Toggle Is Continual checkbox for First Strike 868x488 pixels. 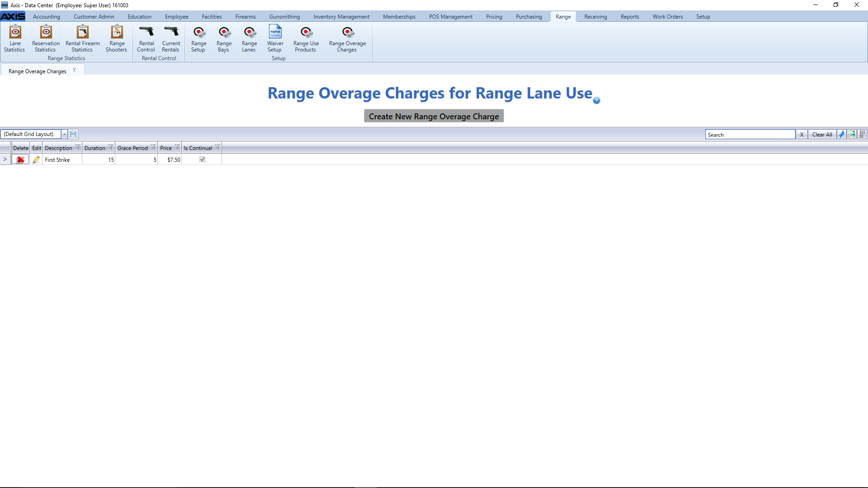tap(202, 160)
